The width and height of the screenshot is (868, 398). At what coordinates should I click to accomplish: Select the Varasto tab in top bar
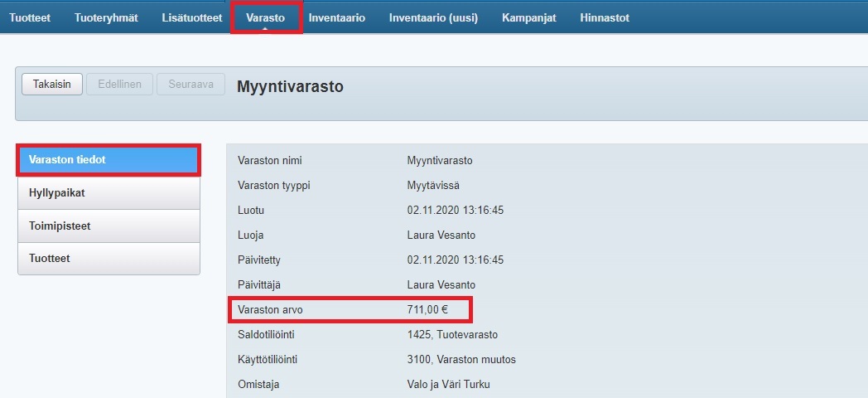point(265,17)
